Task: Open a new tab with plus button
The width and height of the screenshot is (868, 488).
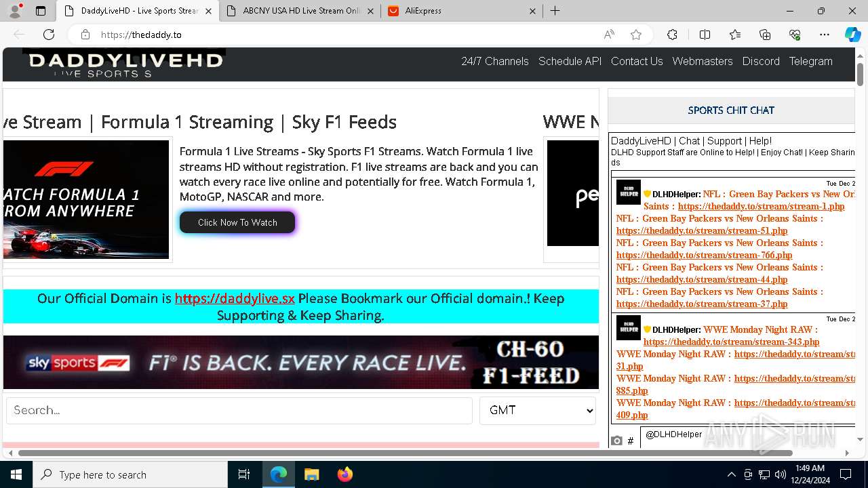Action: [555, 11]
